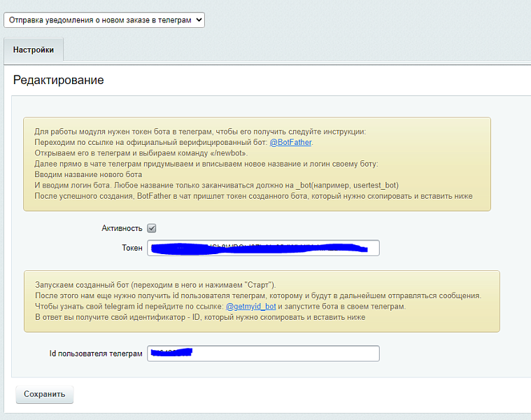Switch to the Настройки tab
The width and height of the screenshot is (531, 420).
(34, 50)
